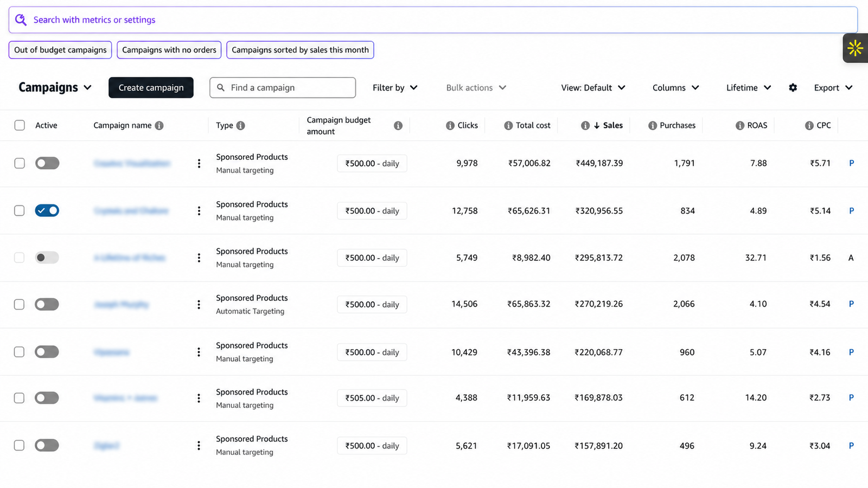Click the info icon beside CPC header
This screenshot has width=868, height=488.
(809, 125)
